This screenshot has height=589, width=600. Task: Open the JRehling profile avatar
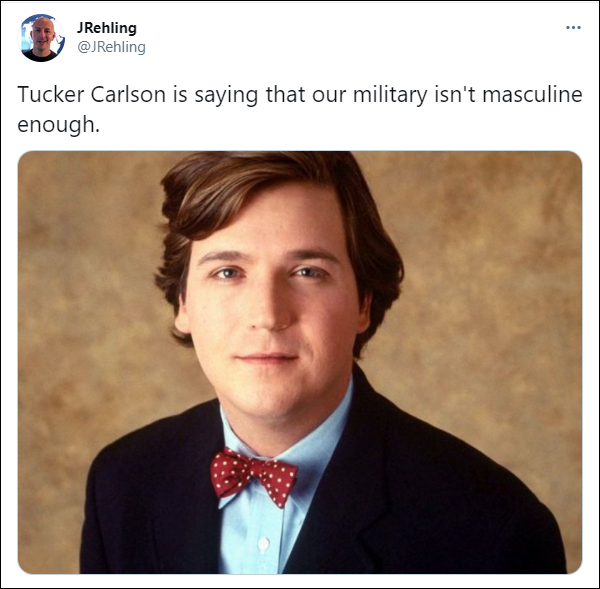coord(41,37)
